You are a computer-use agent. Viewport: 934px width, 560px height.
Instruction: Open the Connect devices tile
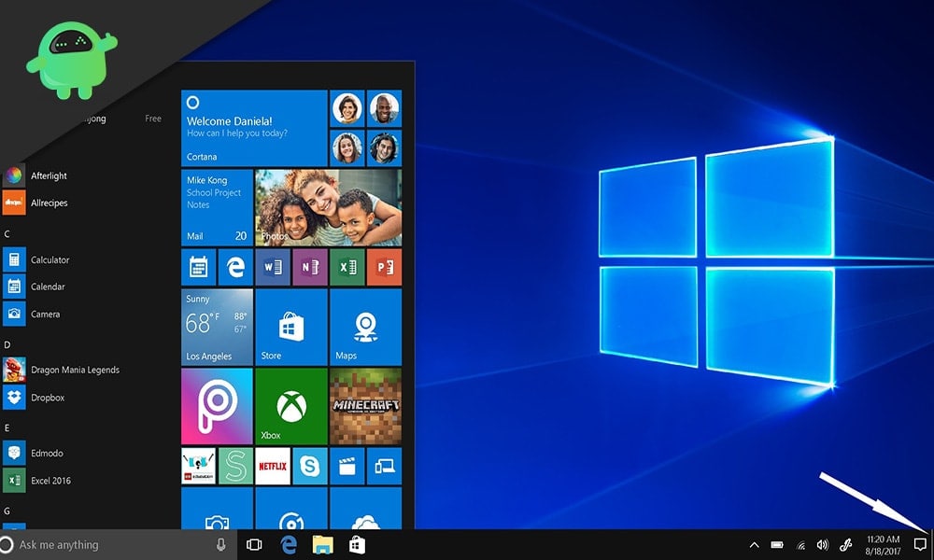pyautogui.click(x=384, y=466)
